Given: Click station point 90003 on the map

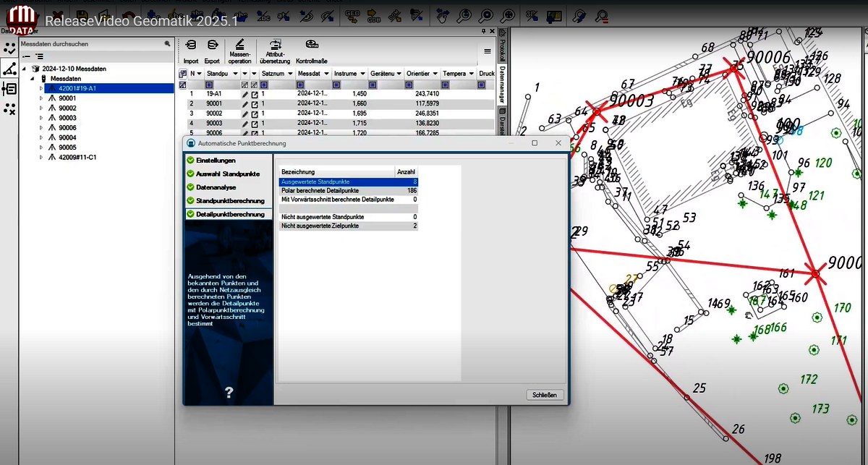Looking at the screenshot, I should (x=597, y=111).
